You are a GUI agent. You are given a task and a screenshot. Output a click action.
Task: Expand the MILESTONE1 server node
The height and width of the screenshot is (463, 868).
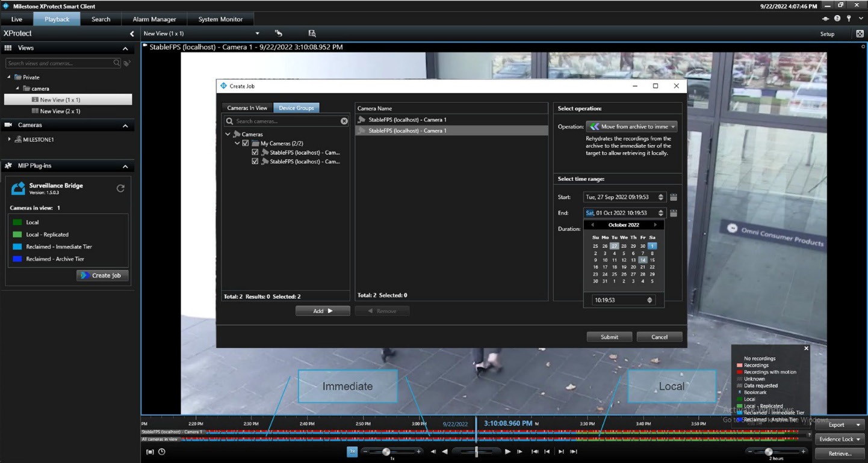pos(10,140)
